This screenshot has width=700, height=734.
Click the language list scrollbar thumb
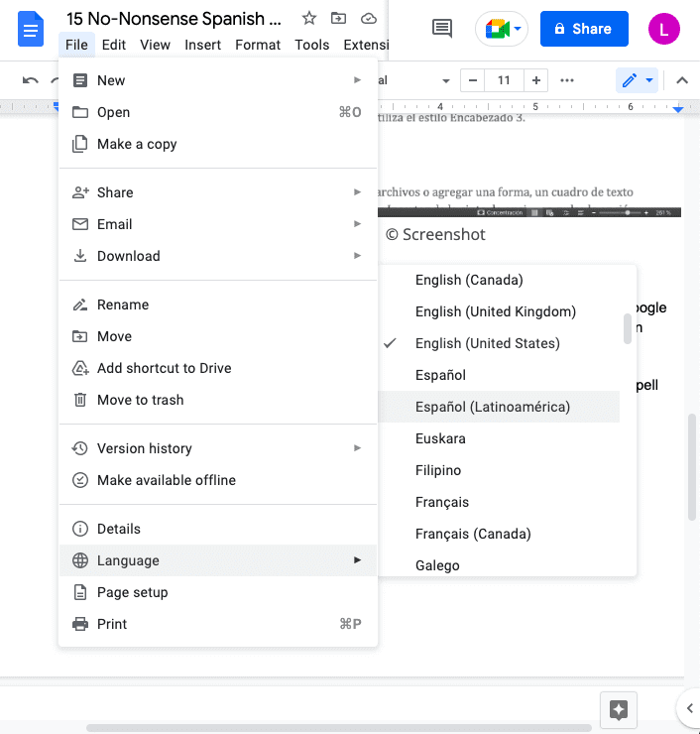pyautogui.click(x=628, y=329)
